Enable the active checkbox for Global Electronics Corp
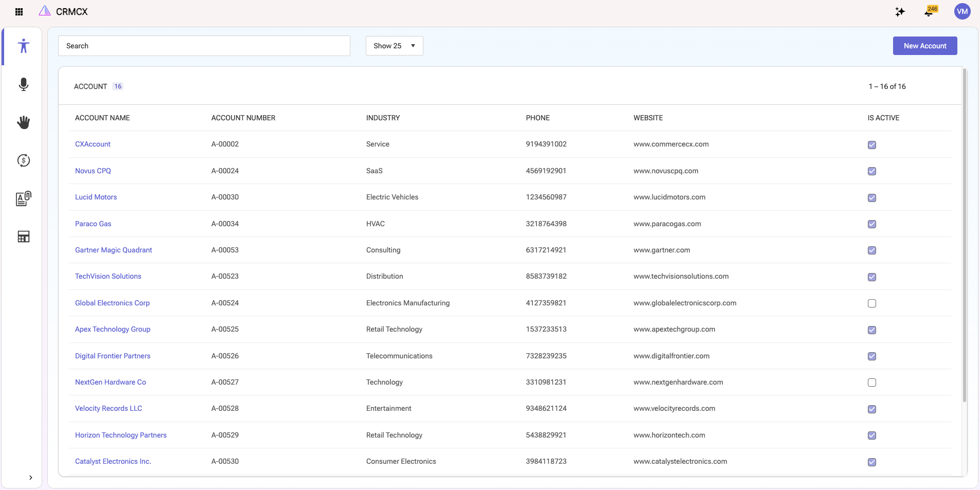This screenshot has width=980, height=490. 871,303
